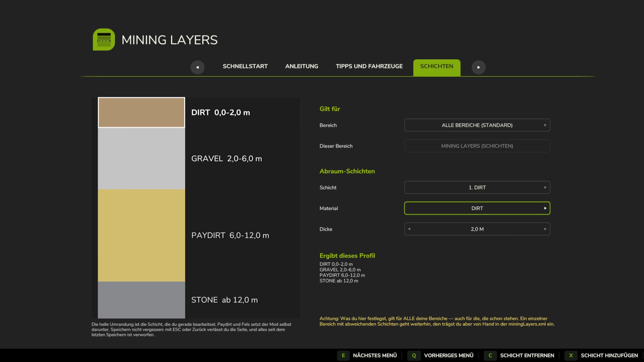The height and width of the screenshot is (362, 644).
Task: Click the Ergibt dieses Profil heading
Action: [347, 256]
